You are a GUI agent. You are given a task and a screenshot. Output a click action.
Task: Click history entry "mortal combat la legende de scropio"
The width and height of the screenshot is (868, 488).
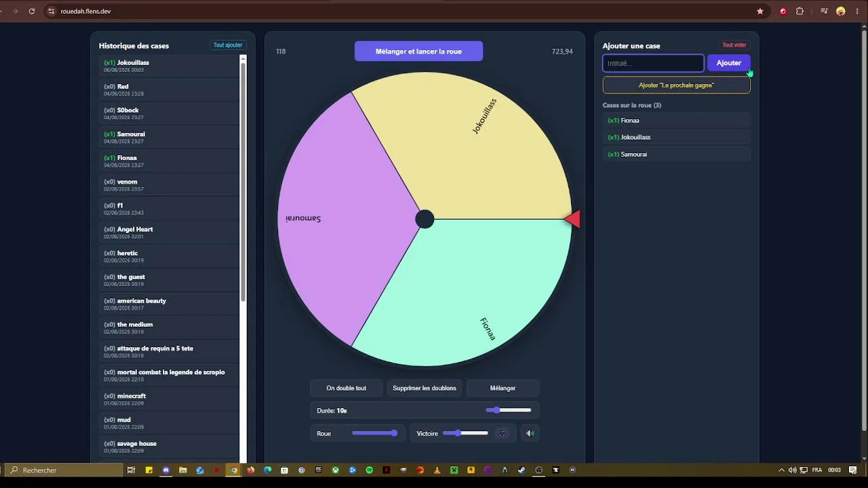click(169, 375)
